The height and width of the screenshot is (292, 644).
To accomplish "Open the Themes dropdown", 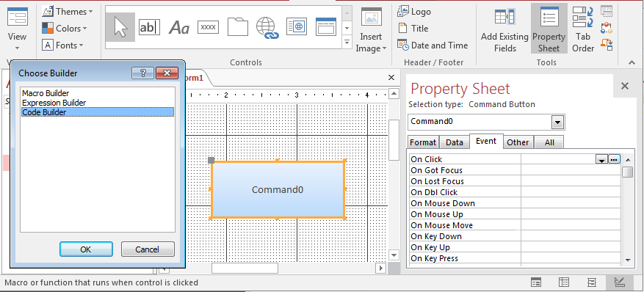I will pos(67,12).
